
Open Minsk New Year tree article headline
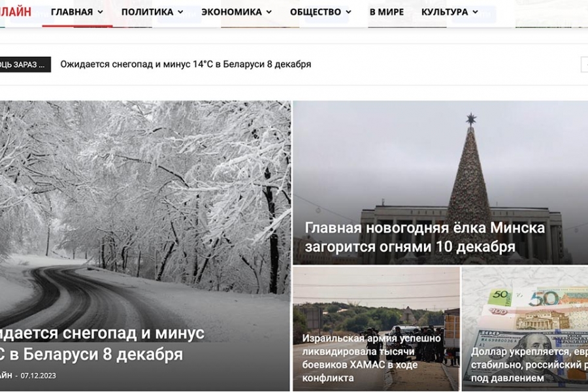425,237
